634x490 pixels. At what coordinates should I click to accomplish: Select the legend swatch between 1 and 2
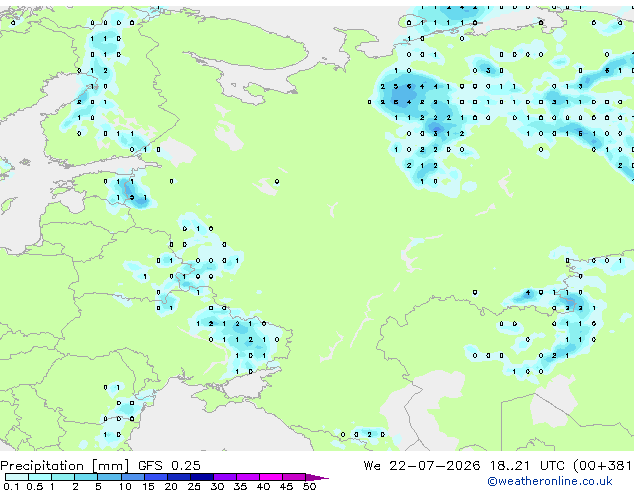[63, 477]
